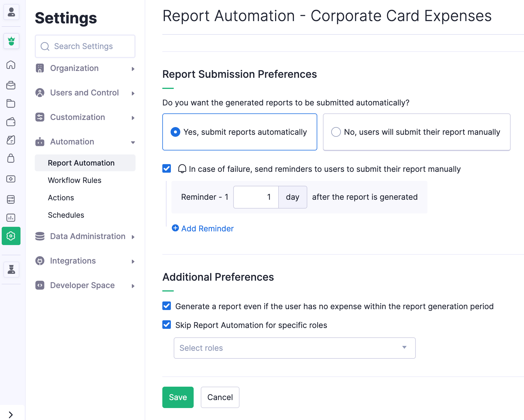Click the green crown icon
This screenshot has height=420, width=524.
coord(11,41)
